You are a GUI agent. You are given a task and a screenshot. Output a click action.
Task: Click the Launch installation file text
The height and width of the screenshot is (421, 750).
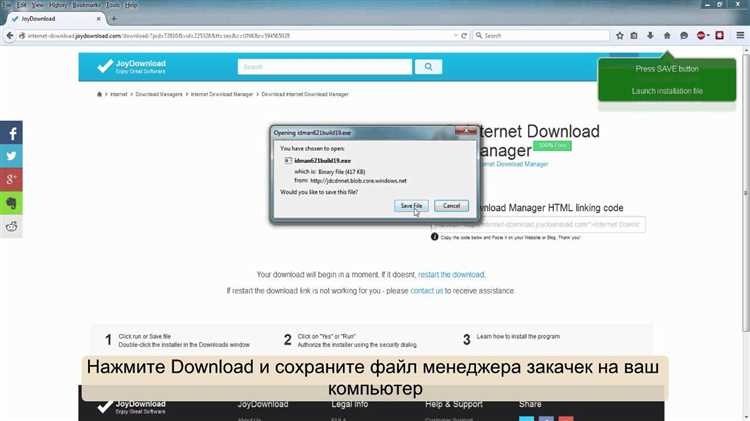[667, 91]
